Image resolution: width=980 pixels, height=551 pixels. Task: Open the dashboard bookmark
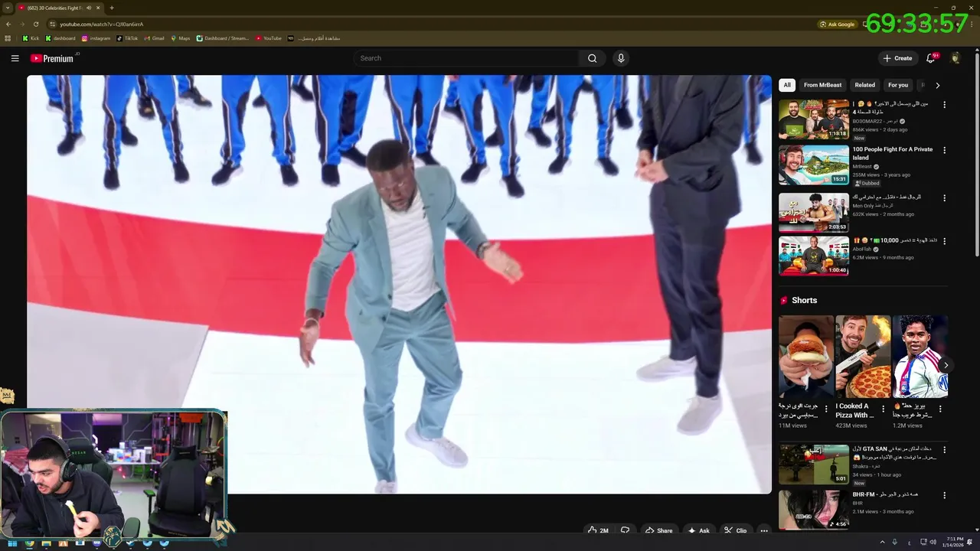point(60,38)
